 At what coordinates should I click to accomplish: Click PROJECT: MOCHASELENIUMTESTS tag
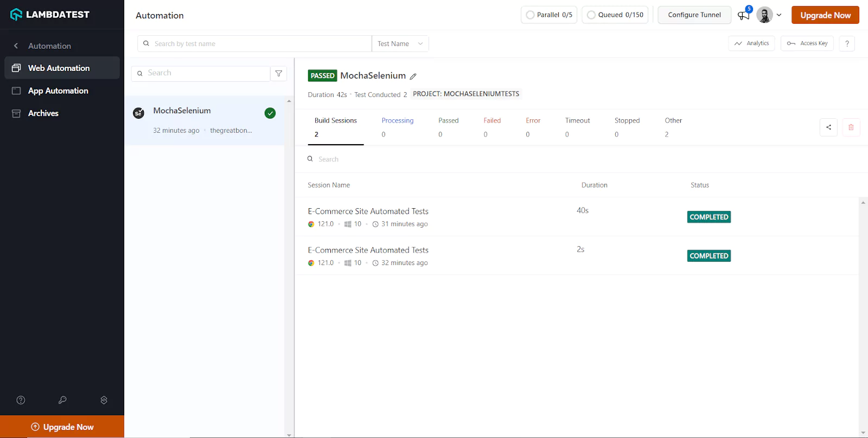(x=466, y=94)
